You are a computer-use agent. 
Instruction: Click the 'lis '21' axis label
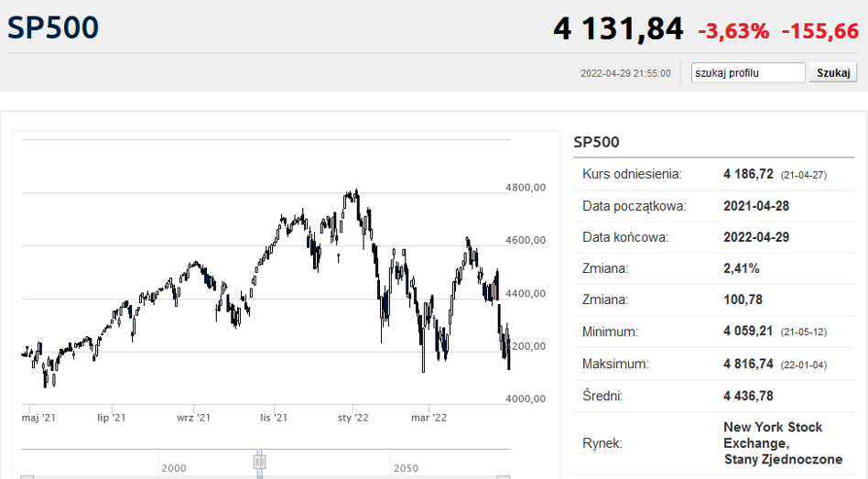(x=274, y=418)
